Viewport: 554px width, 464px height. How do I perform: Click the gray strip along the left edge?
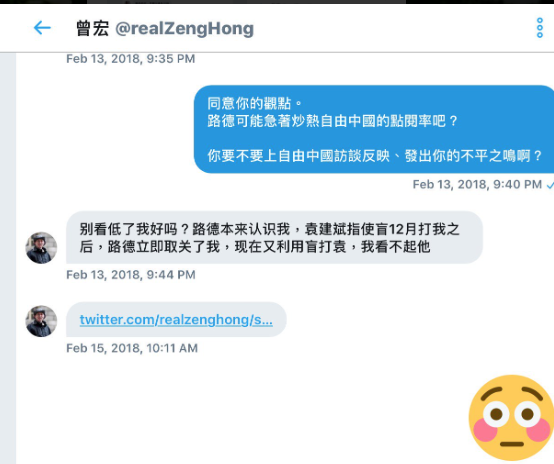tap(8, 258)
